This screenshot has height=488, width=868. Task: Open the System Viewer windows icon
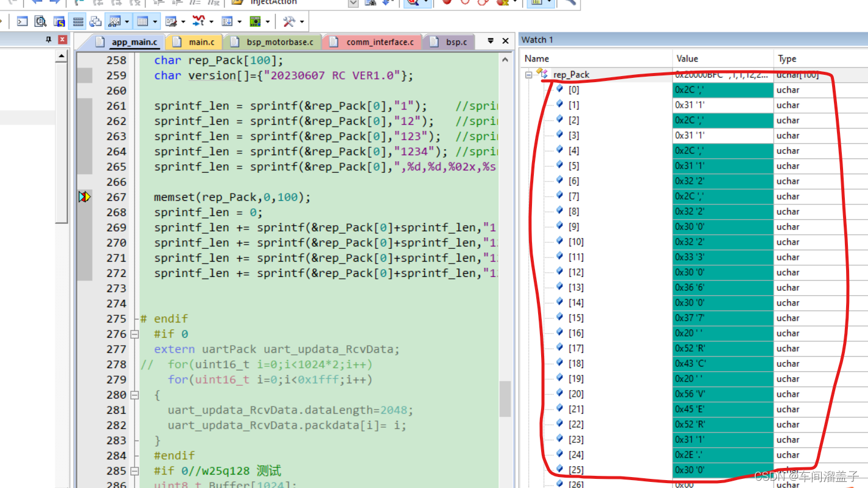point(255,21)
